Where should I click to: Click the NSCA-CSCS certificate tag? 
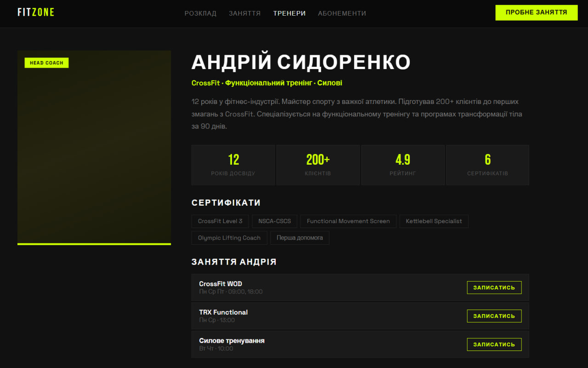pos(274,221)
